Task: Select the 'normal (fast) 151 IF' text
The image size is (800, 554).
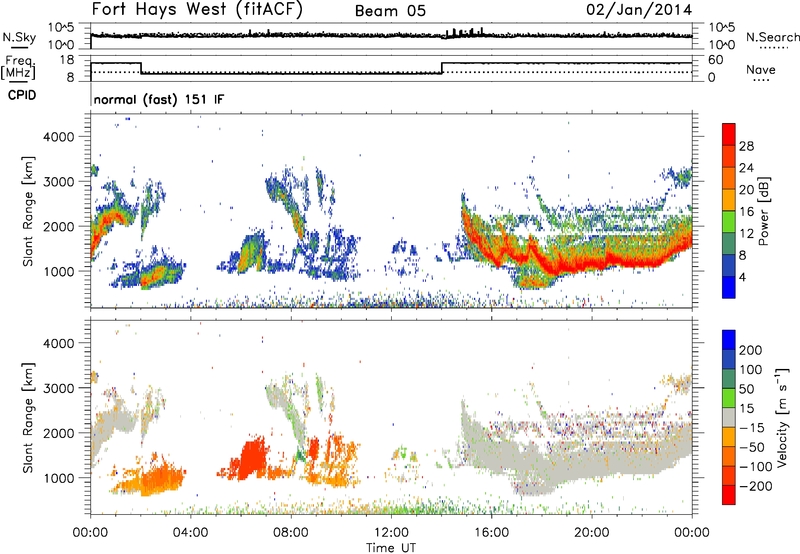Action: [159, 99]
